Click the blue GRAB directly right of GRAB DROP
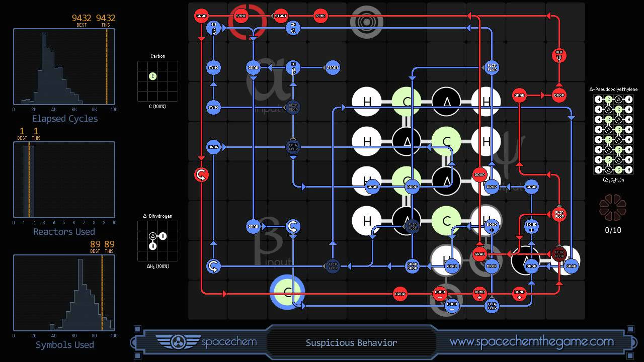This screenshot has height=362, width=644. coord(452,266)
